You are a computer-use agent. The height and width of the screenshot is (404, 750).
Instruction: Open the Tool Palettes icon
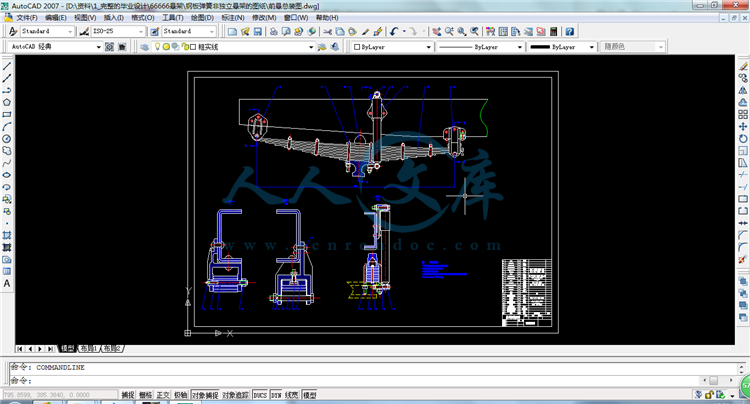pos(515,32)
